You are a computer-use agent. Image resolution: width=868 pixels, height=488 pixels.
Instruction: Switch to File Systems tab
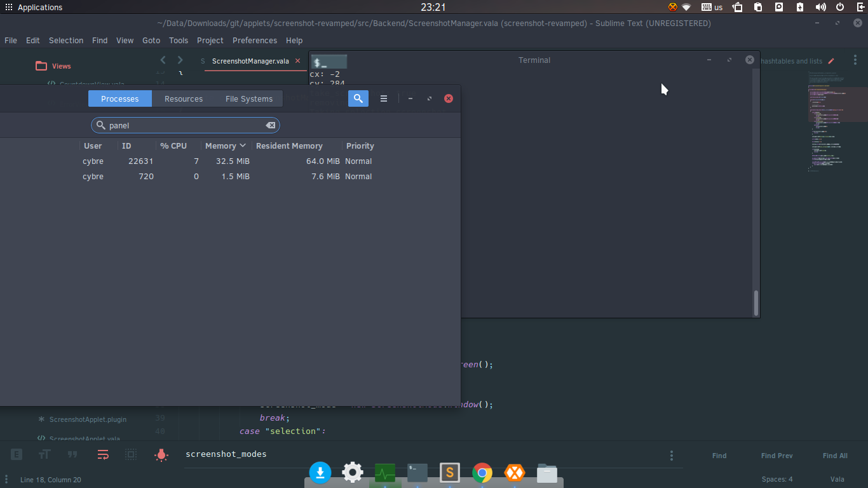249,98
